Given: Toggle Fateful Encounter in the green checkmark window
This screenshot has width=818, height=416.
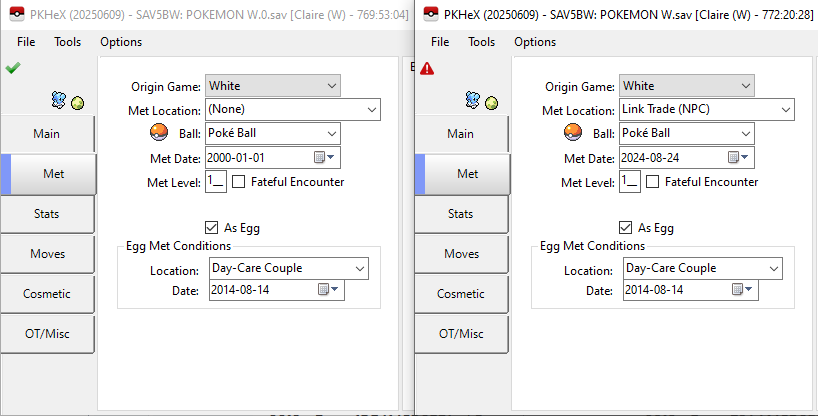Looking at the screenshot, I should [x=239, y=182].
